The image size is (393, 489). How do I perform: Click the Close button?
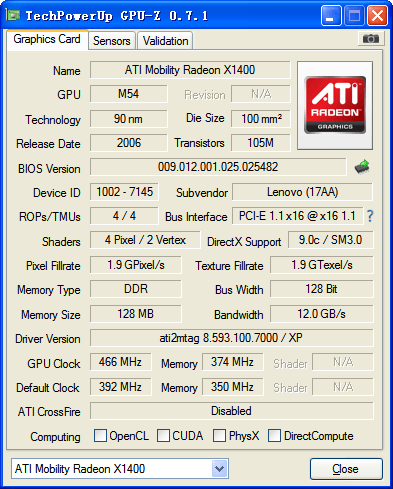click(346, 469)
